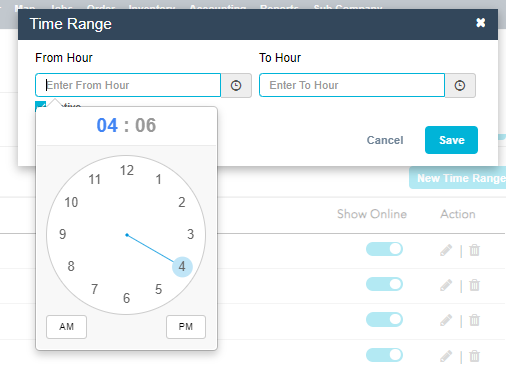Select the 04 hours display
Screen dimensions: 506x374
107,126
